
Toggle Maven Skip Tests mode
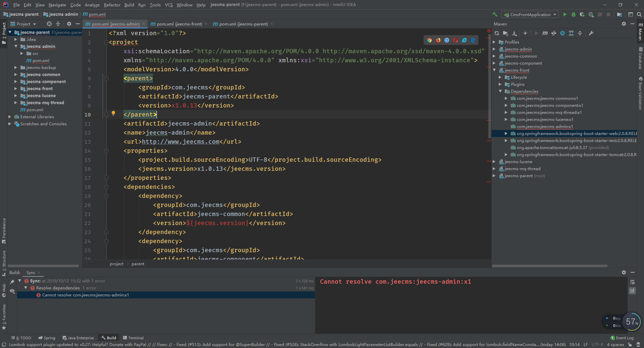point(562,33)
